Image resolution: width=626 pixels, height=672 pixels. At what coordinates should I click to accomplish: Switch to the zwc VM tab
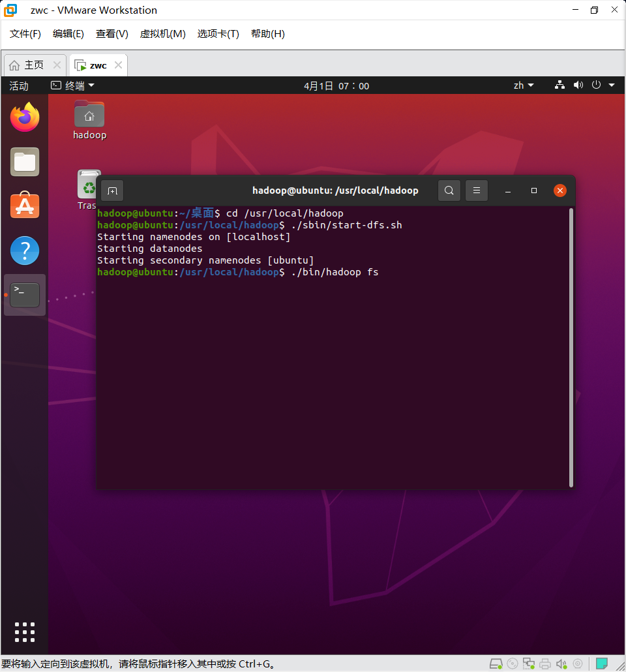pyautogui.click(x=98, y=65)
